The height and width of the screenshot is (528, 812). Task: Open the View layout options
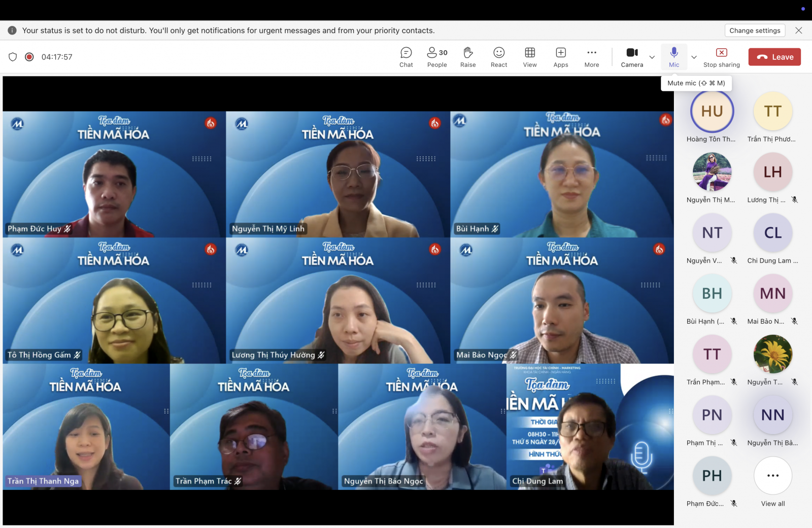pos(530,57)
